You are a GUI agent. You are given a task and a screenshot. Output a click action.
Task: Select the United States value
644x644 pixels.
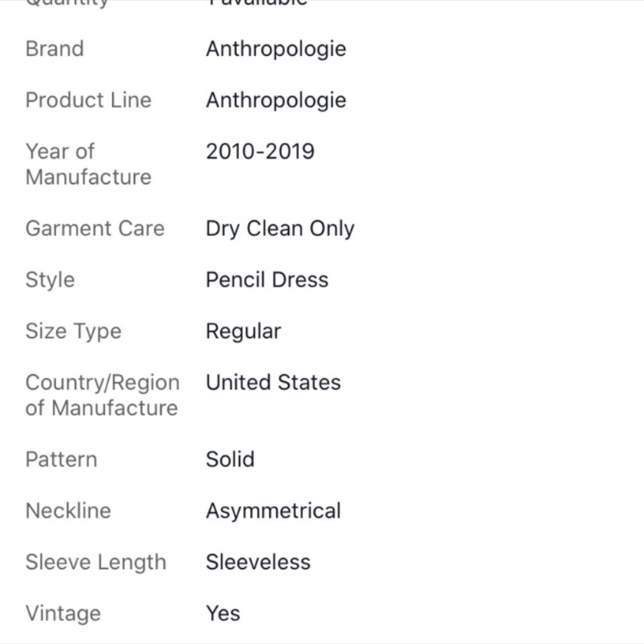coord(274,382)
